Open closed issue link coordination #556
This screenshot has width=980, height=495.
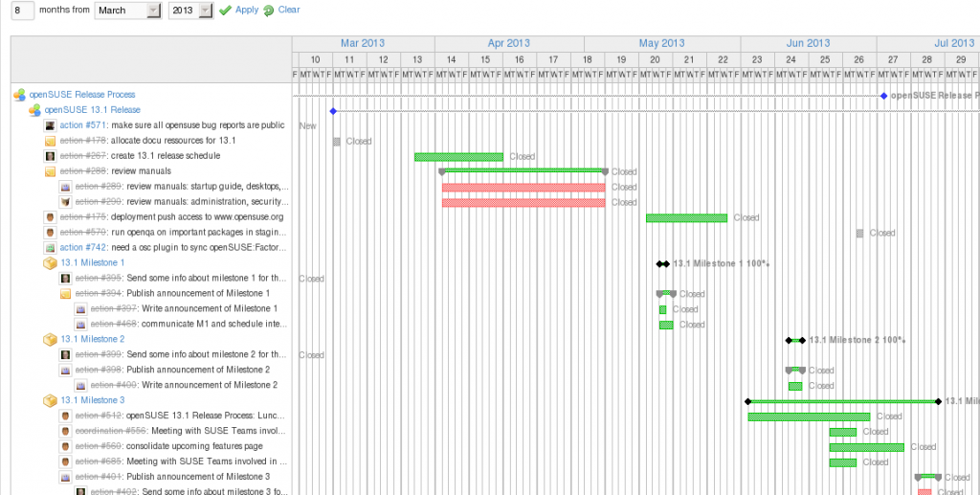(x=111, y=431)
